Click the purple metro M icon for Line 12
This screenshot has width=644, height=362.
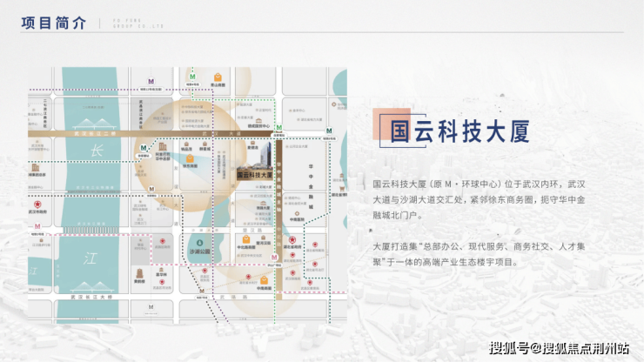click(151, 81)
